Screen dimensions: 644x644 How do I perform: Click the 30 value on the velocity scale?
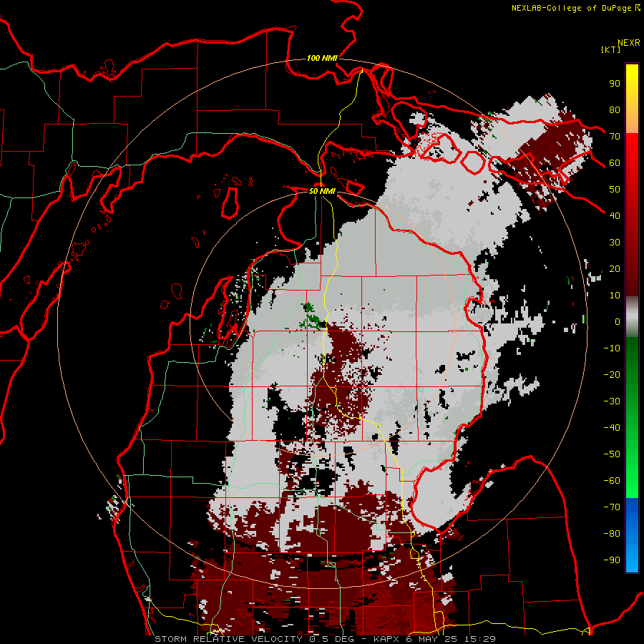point(615,243)
